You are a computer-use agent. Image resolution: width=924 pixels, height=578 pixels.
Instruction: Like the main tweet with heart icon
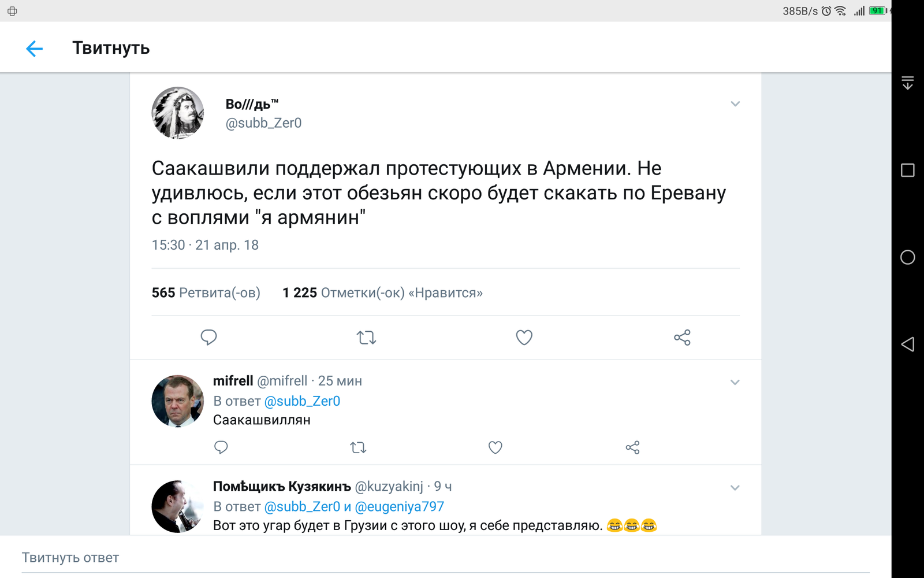pos(524,337)
